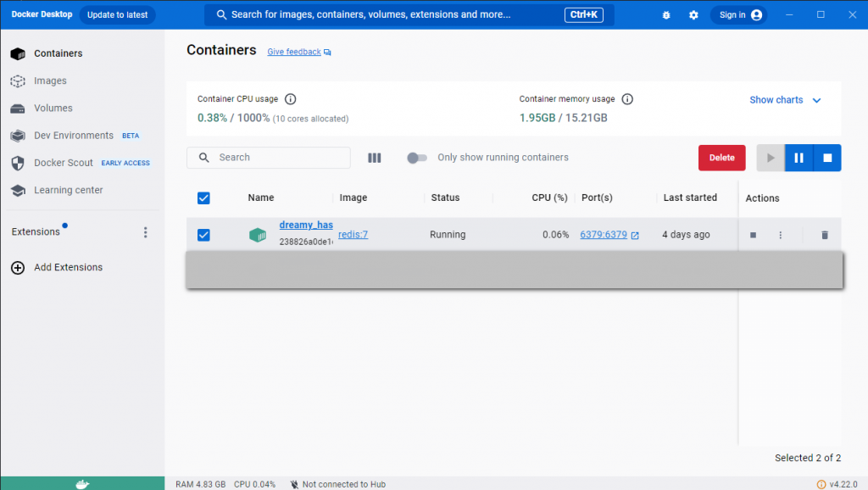This screenshot has width=868, height=490.
Task: Sort by Last started column header
Action: click(690, 198)
